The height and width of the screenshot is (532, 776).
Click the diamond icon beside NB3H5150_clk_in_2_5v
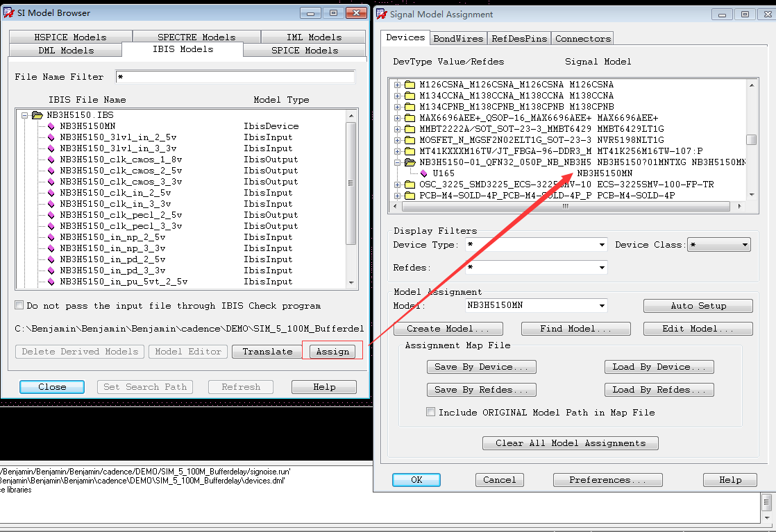tap(51, 194)
